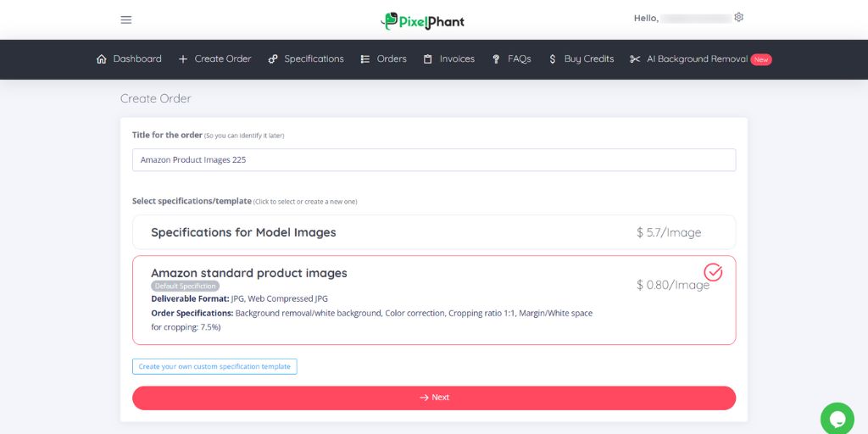Click the Select specifications/template label
The height and width of the screenshot is (434, 868).
coord(192,202)
